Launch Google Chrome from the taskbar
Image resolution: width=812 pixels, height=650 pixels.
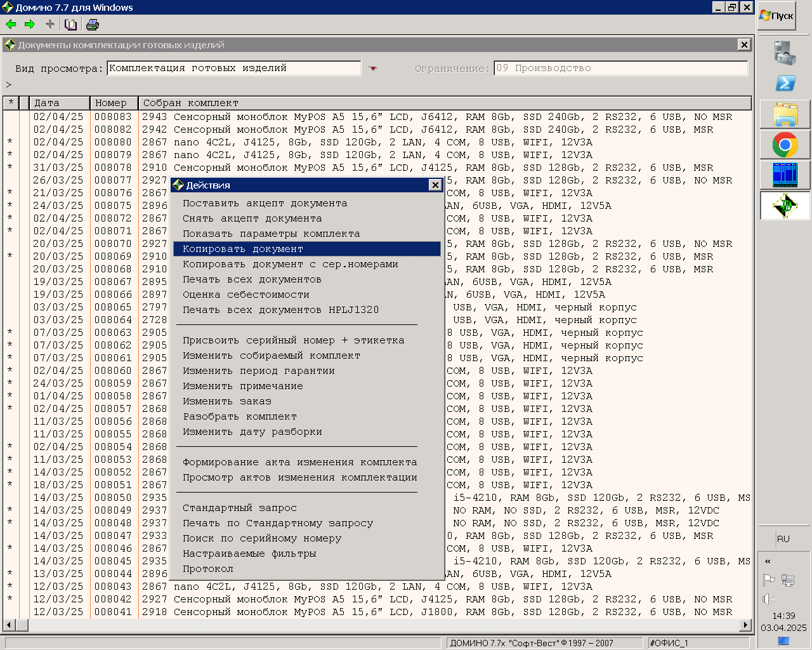click(785, 145)
